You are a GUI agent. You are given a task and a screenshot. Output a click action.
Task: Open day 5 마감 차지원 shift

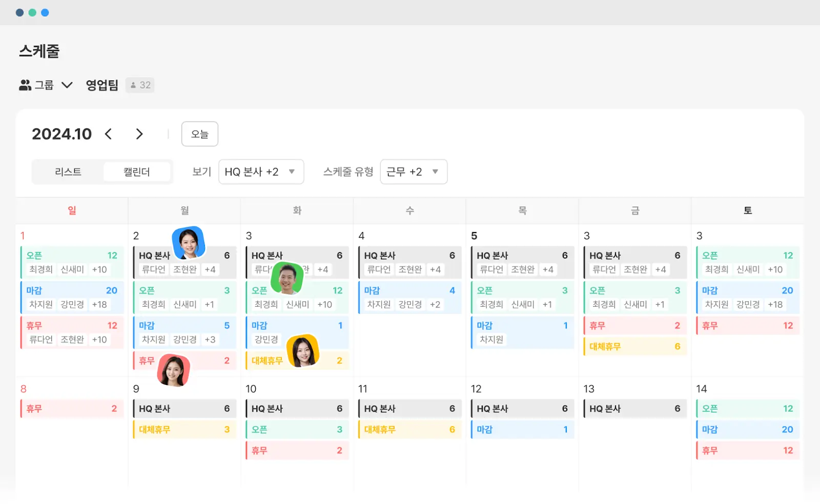point(522,332)
